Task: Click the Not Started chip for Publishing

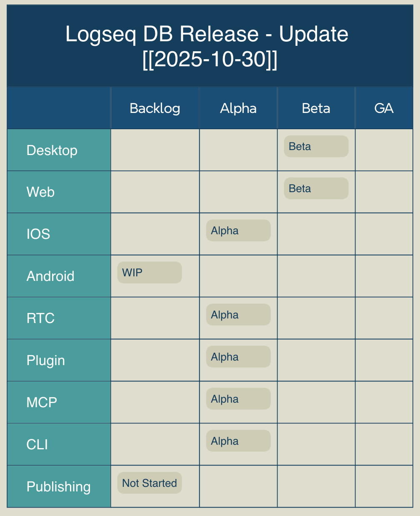Action: 149,483
